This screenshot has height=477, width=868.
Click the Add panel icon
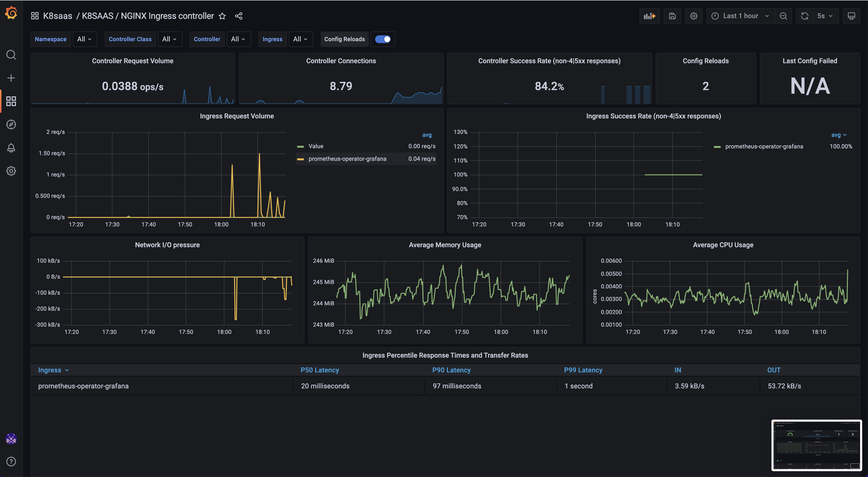coord(649,16)
